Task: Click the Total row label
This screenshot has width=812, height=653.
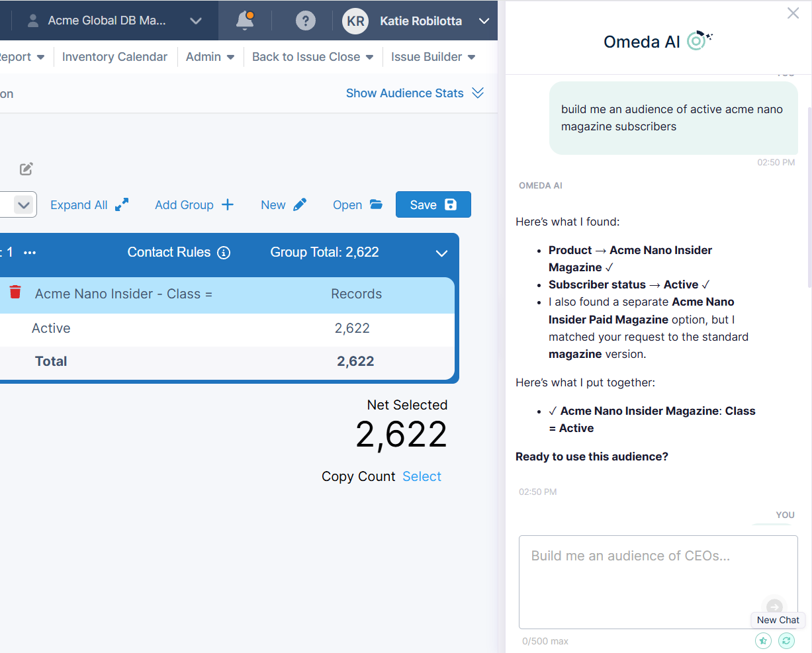Action: pyautogui.click(x=51, y=361)
